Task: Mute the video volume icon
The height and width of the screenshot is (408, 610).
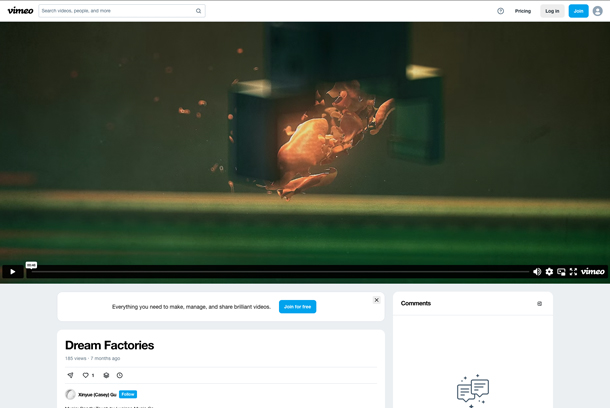Action: pos(537,271)
